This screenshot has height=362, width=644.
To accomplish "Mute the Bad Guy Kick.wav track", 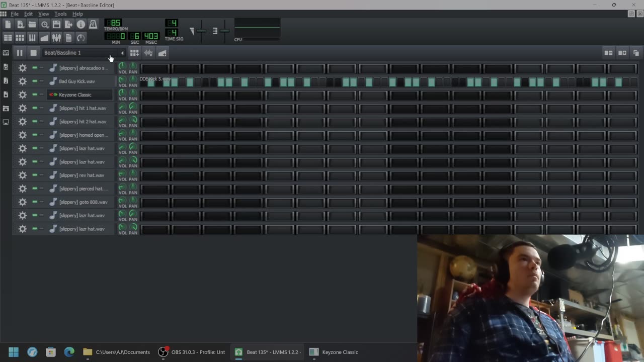I will (35, 81).
